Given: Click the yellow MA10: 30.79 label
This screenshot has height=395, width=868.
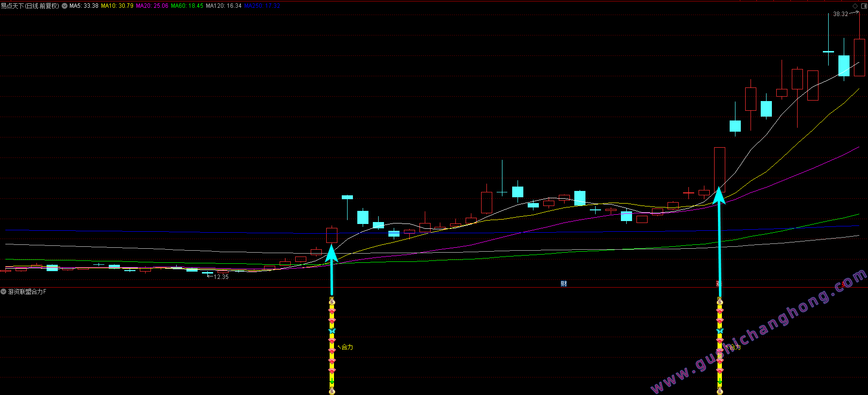Looking at the screenshot, I should [117, 6].
